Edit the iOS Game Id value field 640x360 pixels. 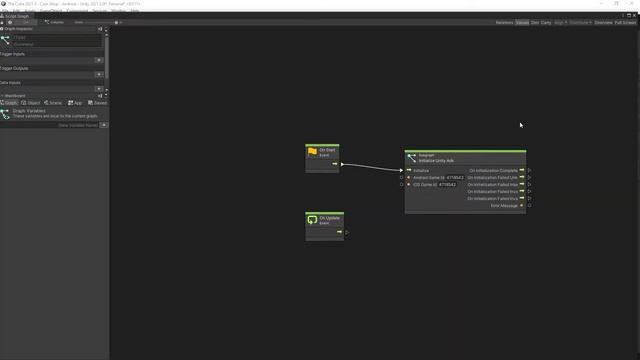(447, 184)
